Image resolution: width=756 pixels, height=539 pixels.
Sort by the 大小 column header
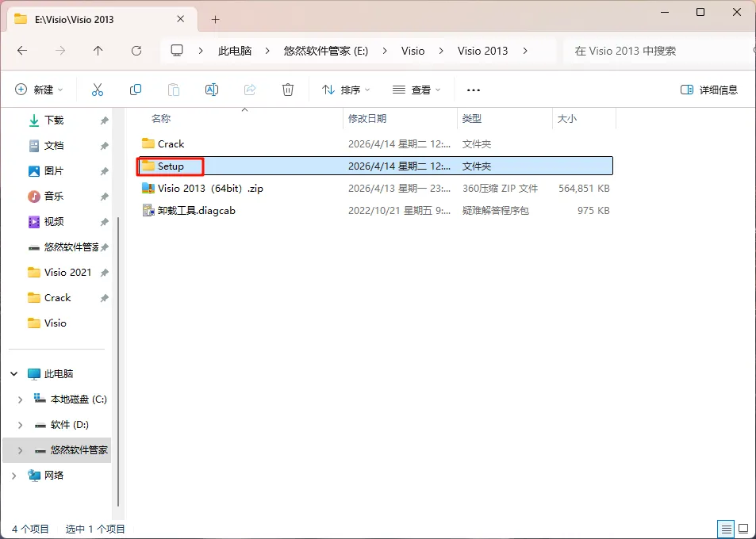(567, 118)
